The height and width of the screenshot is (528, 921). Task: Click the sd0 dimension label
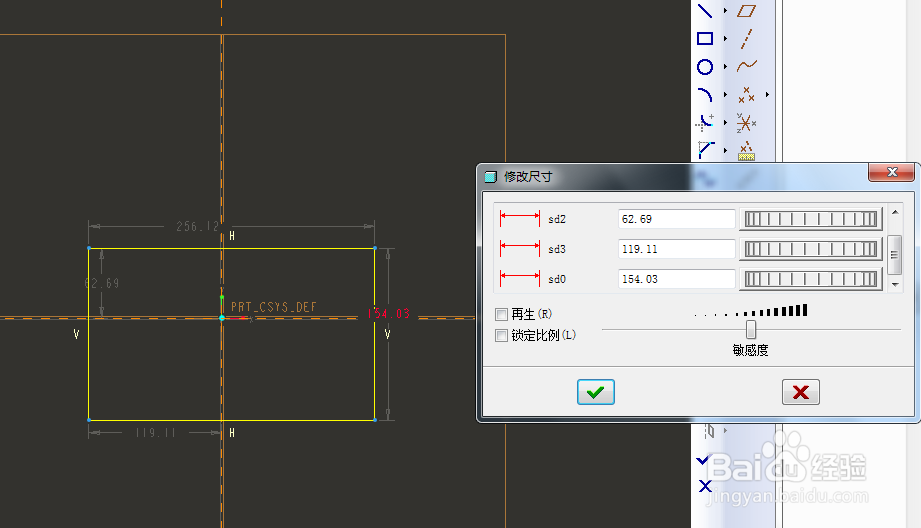point(557,279)
